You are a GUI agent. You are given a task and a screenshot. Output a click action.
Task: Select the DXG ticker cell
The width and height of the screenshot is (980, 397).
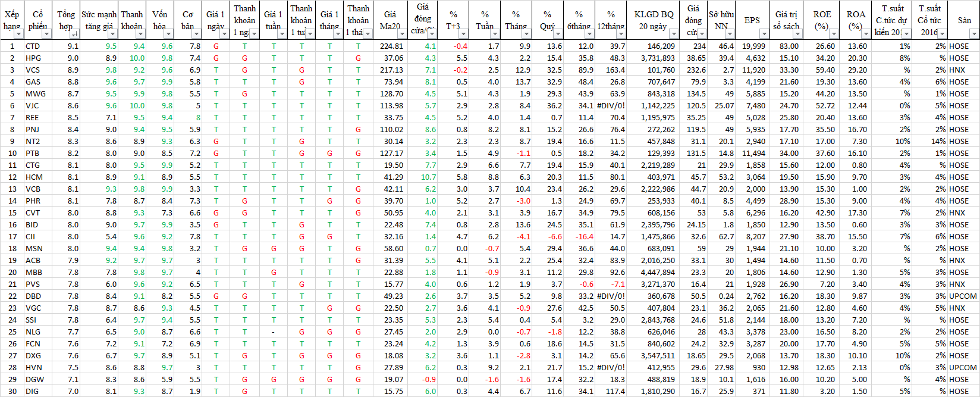[x=39, y=355]
